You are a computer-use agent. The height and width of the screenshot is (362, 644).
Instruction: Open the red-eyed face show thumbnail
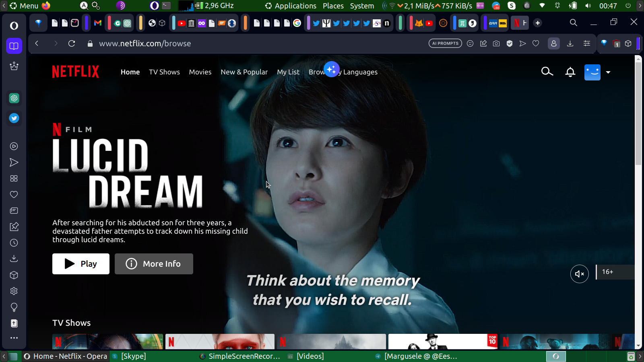220,341
